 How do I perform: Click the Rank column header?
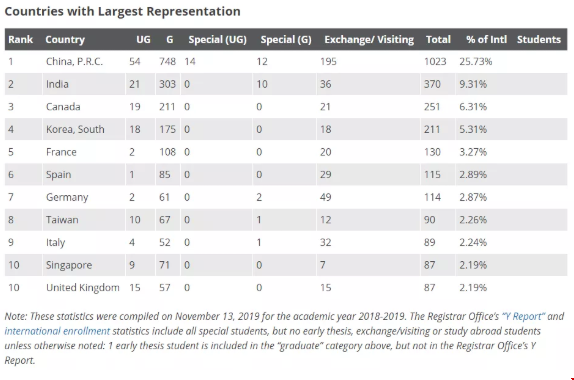(x=20, y=40)
